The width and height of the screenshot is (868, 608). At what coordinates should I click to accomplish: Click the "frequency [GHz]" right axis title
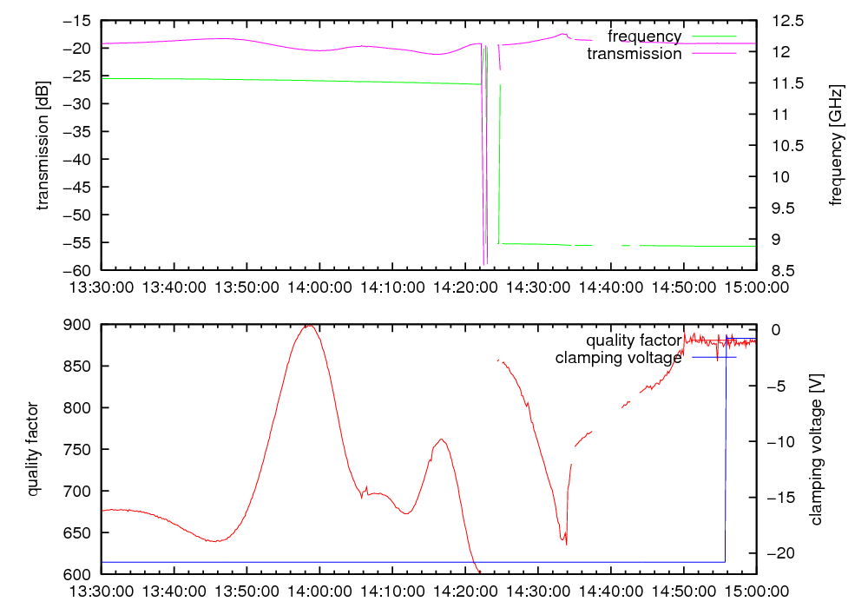click(836, 145)
